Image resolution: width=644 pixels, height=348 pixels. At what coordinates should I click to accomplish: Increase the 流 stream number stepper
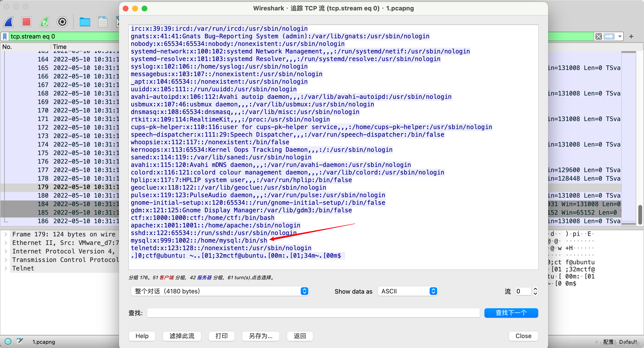tap(535, 289)
